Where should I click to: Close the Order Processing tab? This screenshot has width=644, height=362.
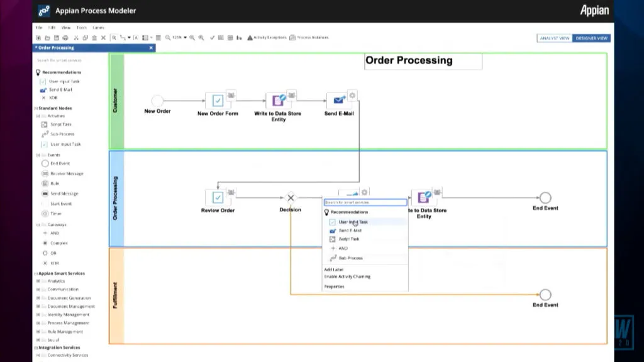151,48
